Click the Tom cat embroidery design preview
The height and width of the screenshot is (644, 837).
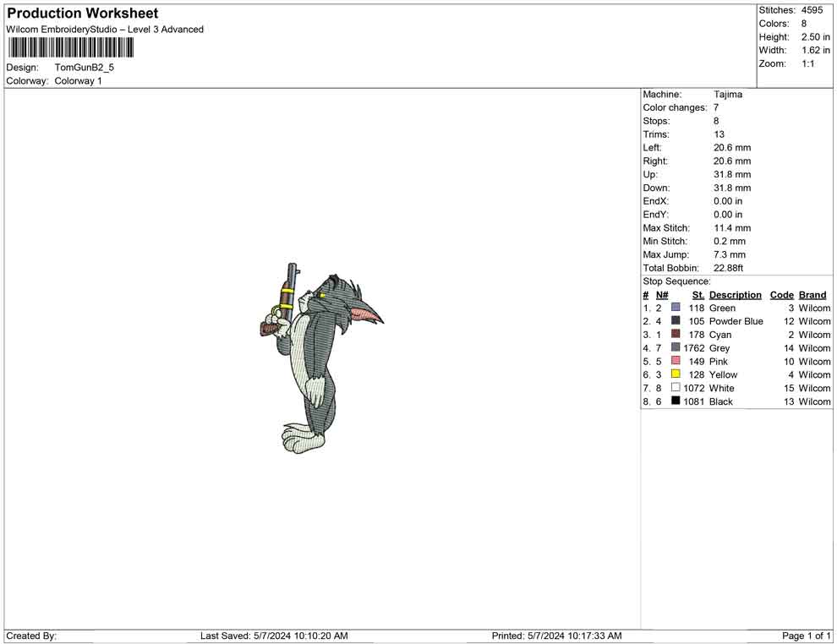click(x=321, y=358)
